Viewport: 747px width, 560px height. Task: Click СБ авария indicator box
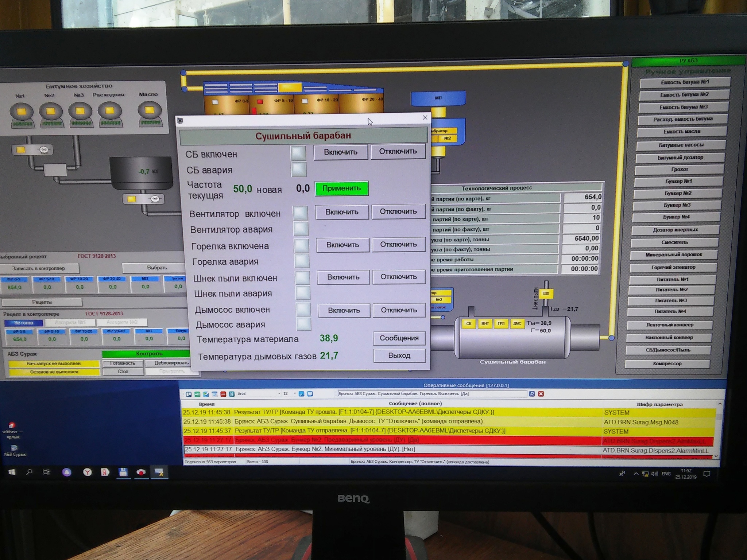point(299,170)
